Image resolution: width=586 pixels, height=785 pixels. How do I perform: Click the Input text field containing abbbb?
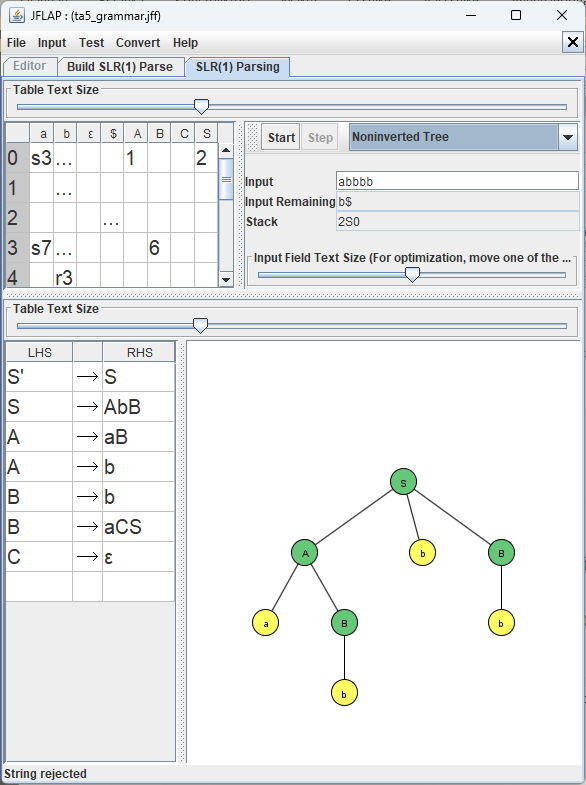(457, 181)
